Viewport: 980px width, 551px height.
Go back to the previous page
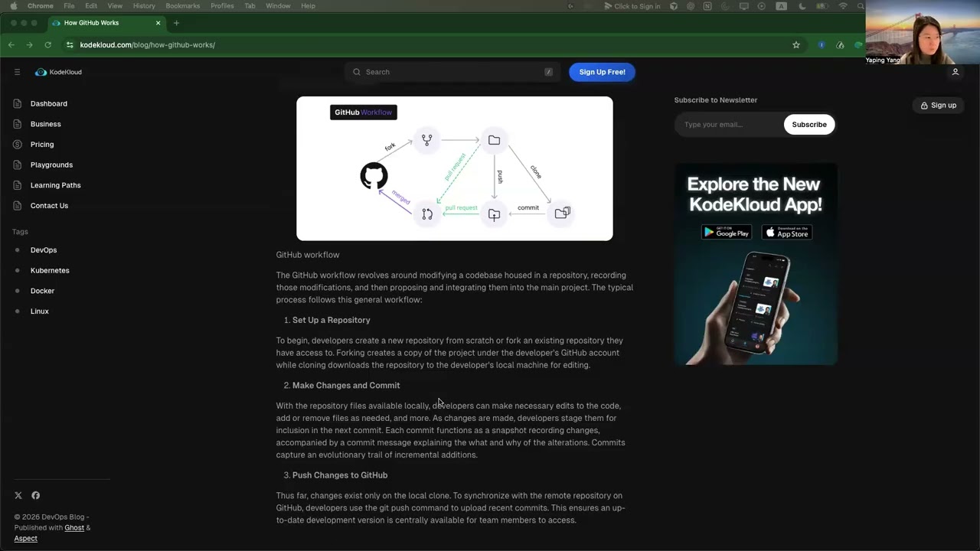pyautogui.click(x=11, y=45)
